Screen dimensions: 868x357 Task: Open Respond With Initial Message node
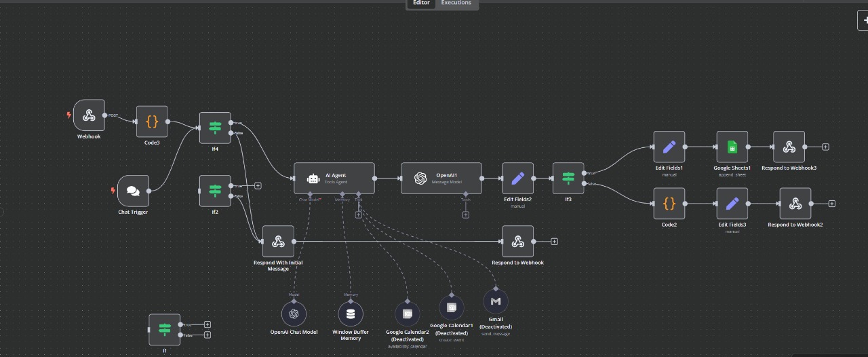point(278,241)
